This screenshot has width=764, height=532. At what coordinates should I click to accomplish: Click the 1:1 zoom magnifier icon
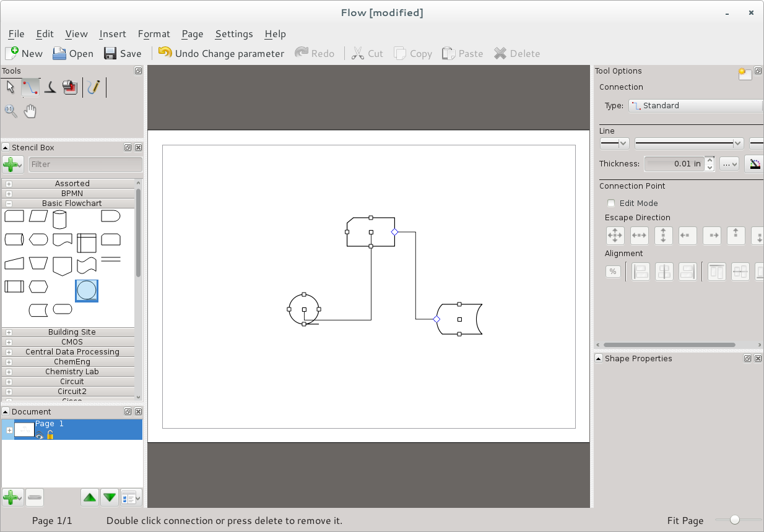tap(10, 111)
